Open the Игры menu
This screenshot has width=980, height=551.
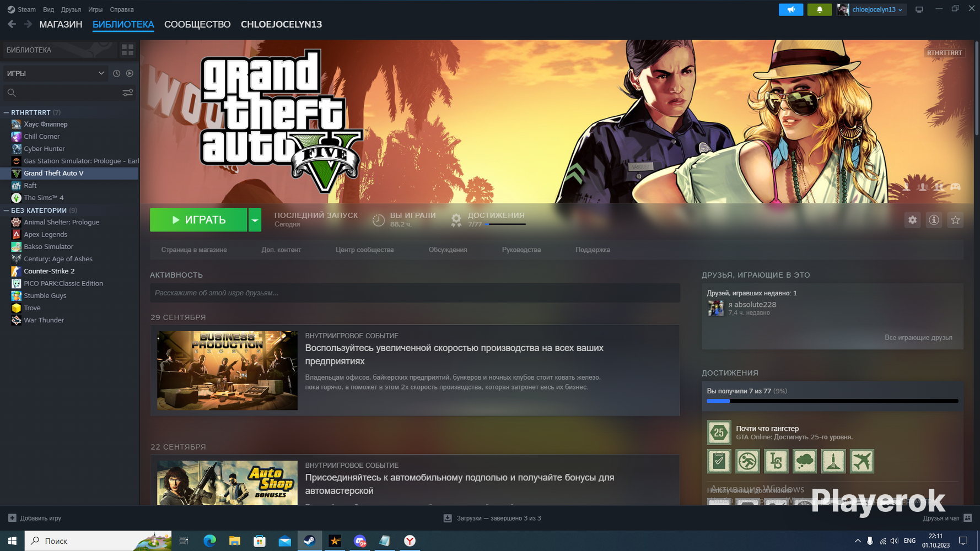click(x=95, y=9)
